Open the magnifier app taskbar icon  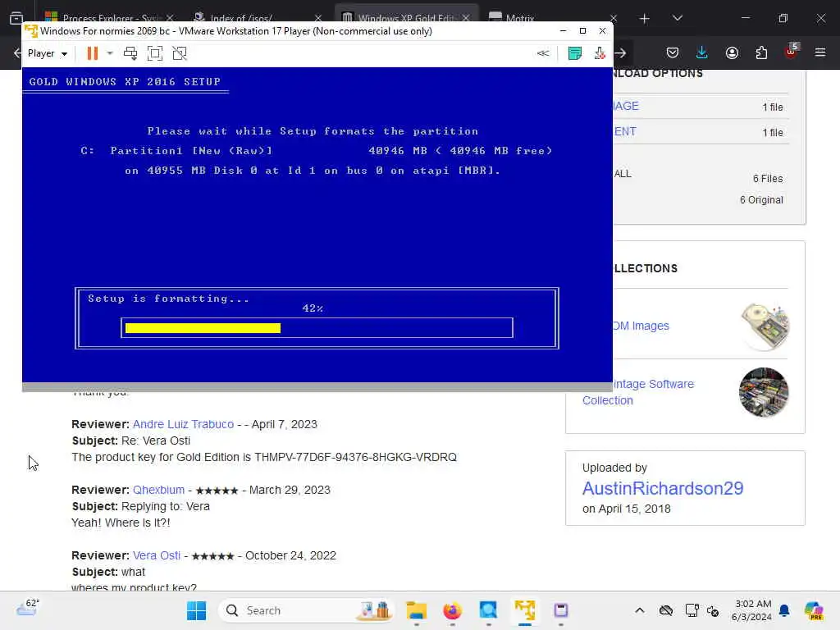pyautogui.click(x=488, y=610)
